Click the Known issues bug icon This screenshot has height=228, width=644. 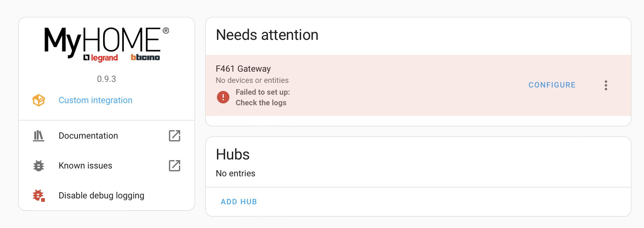tap(39, 166)
